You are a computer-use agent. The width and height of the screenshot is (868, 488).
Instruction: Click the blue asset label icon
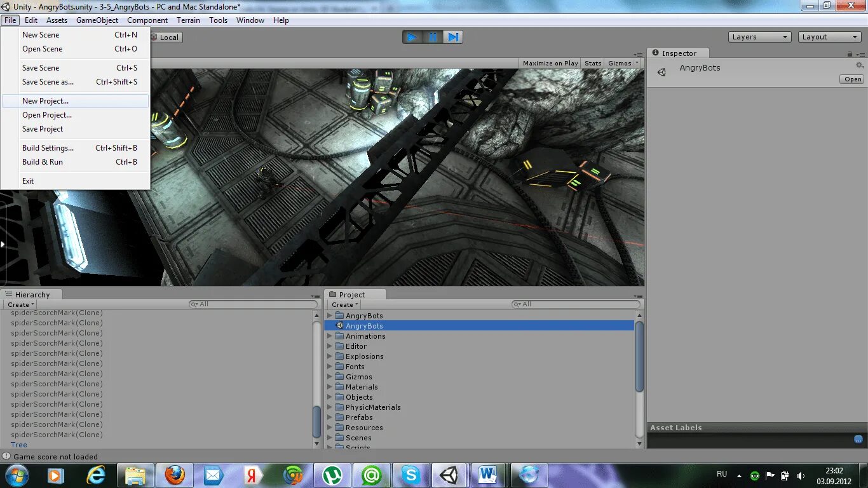[858, 439]
